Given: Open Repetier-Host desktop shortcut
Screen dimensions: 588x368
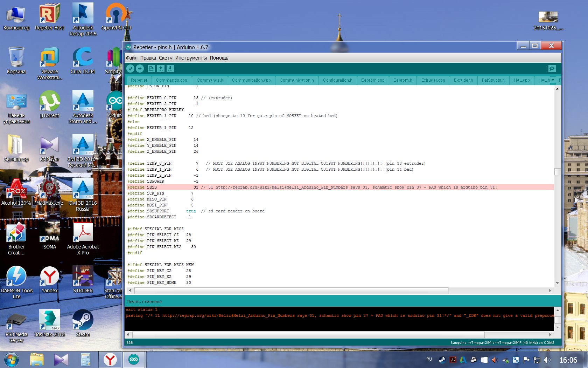Looking at the screenshot, I should (49, 17).
